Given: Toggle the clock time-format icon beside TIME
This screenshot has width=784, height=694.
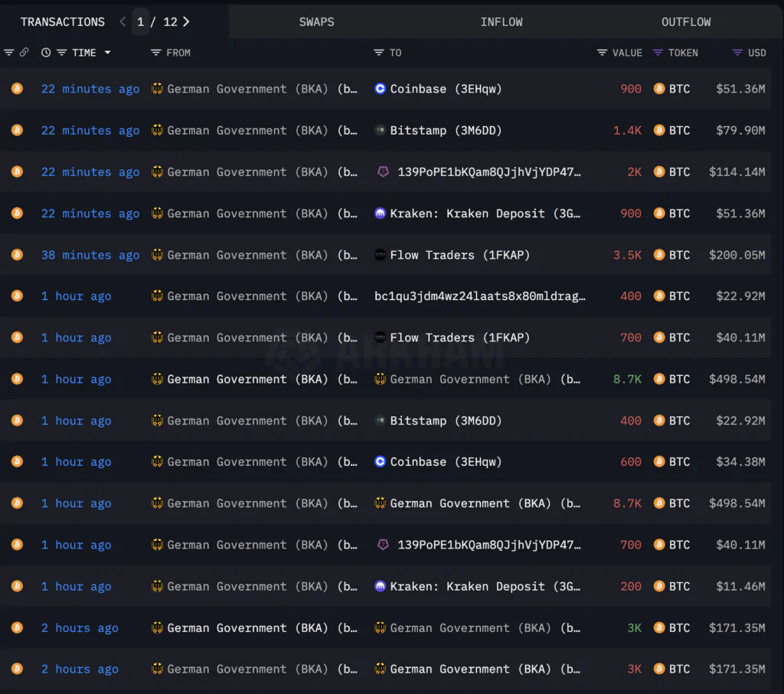Looking at the screenshot, I should [46, 53].
